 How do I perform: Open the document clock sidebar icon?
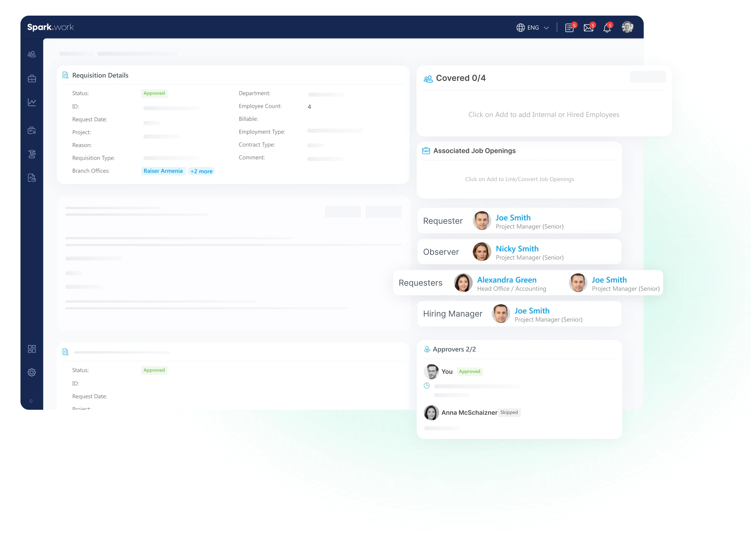[x=32, y=178]
